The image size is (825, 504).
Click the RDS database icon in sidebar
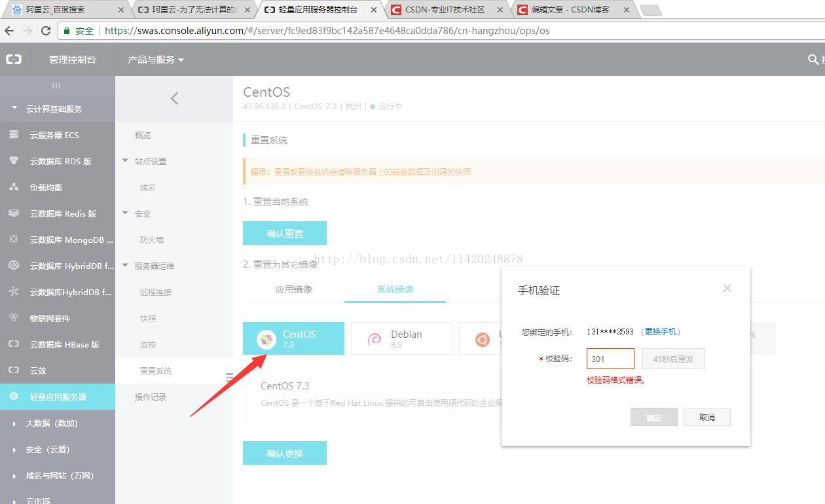pos(14,161)
